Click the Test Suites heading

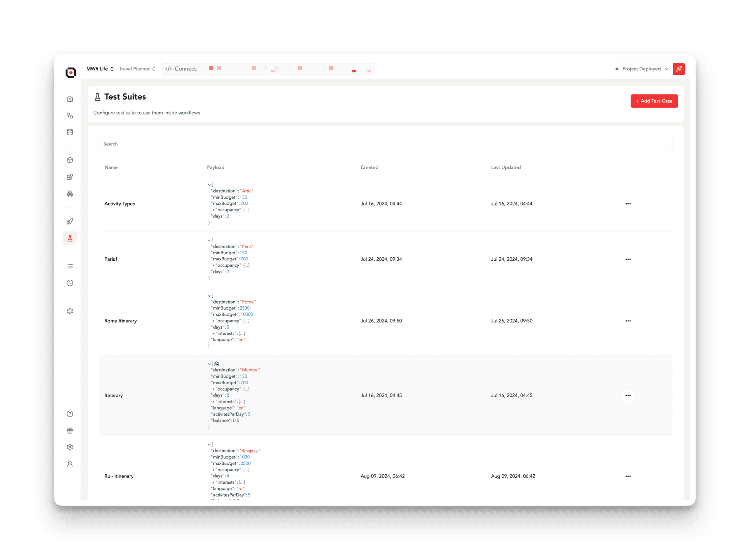(x=125, y=97)
